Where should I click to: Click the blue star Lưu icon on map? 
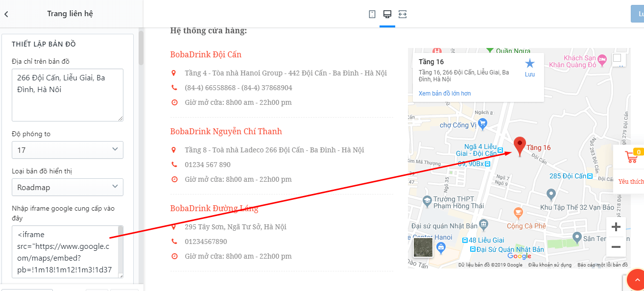tap(530, 63)
